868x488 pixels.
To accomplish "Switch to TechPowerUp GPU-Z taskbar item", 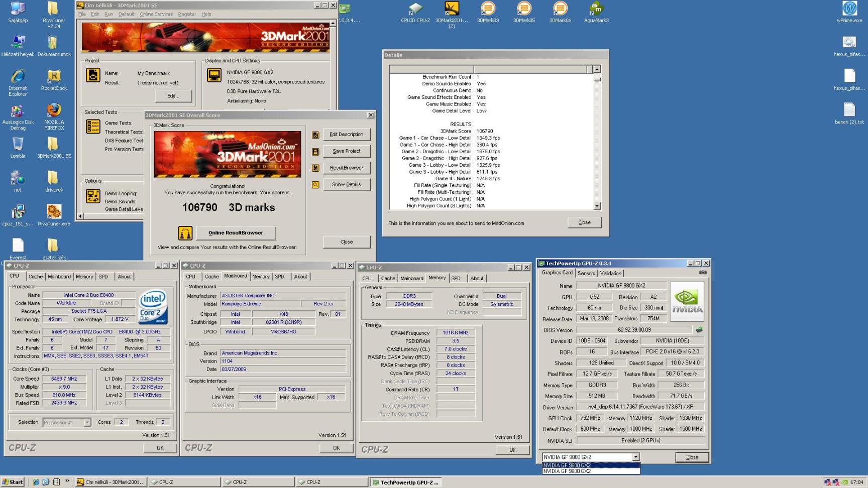I will coord(407,482).
